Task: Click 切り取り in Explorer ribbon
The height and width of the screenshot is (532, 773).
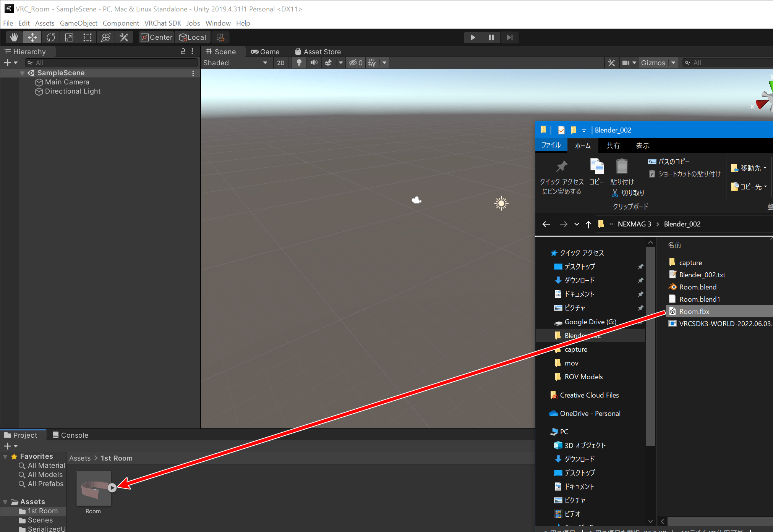Action: click(x=628, y=193)
